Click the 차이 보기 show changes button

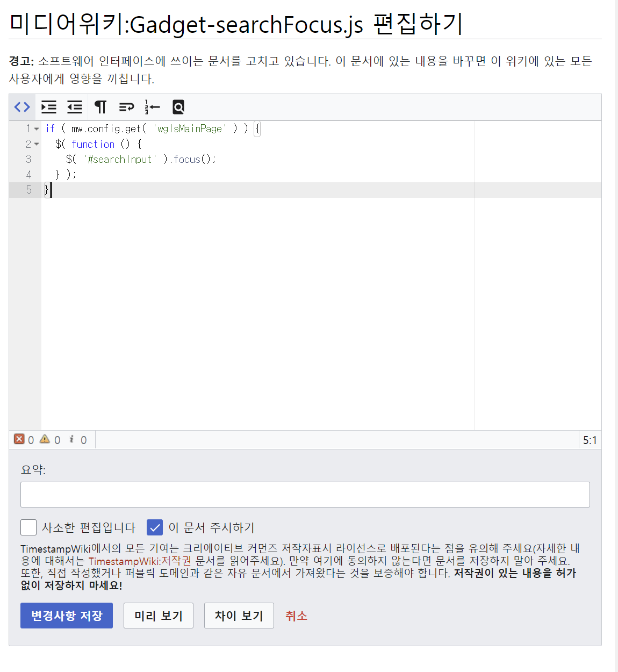(239, 616)
